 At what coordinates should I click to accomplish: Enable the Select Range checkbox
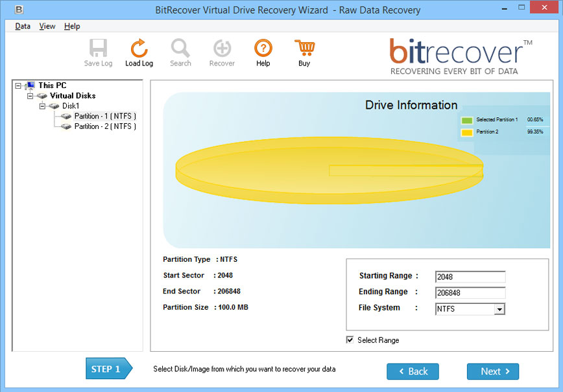[350, 340]
